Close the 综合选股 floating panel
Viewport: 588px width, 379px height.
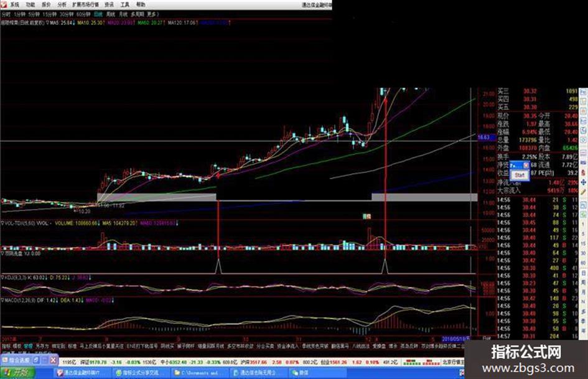tap(54, 360)
